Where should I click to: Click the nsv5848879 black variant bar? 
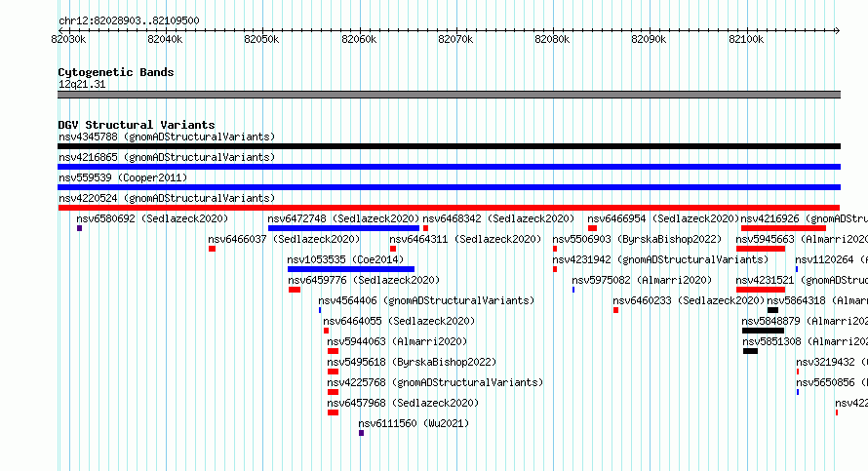point(763,331)
